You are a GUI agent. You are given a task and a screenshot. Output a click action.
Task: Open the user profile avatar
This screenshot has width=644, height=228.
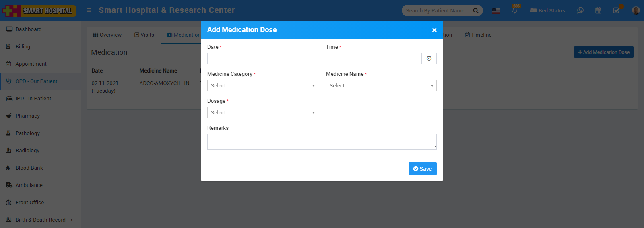click(x=636, y=10)
